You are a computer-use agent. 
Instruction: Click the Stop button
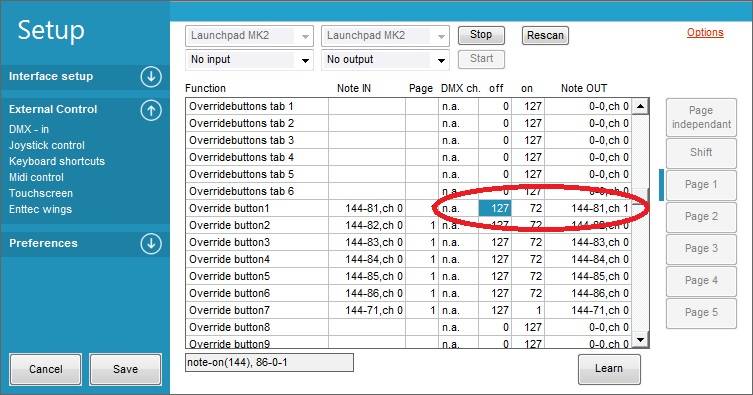click(x=481, y=35)
